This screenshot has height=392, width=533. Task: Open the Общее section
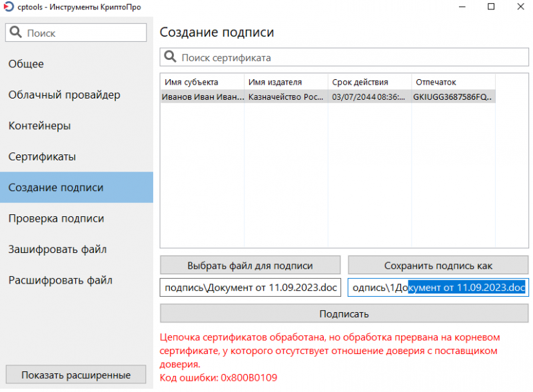tap(27, 64)
